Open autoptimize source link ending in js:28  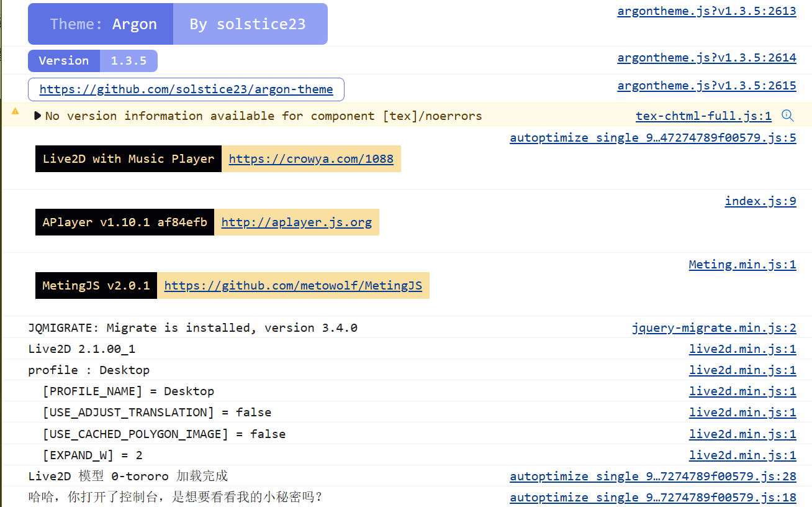[x=652, y=477]
